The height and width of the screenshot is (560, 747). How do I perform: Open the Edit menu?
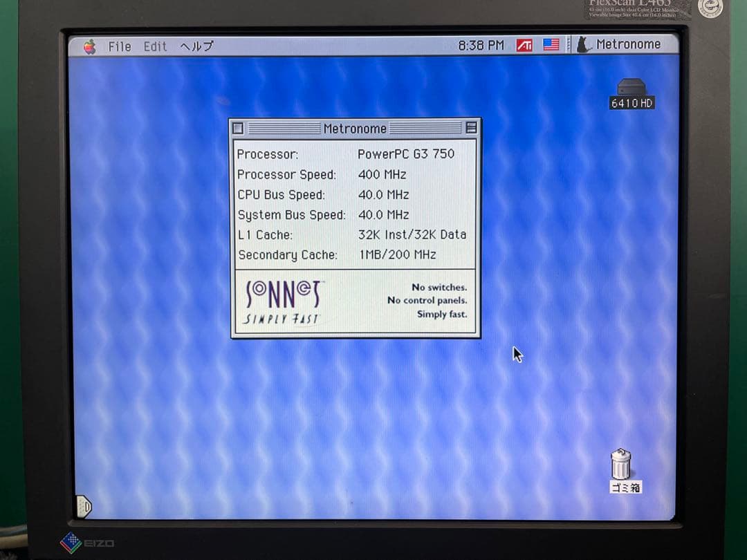pos(154,46)
